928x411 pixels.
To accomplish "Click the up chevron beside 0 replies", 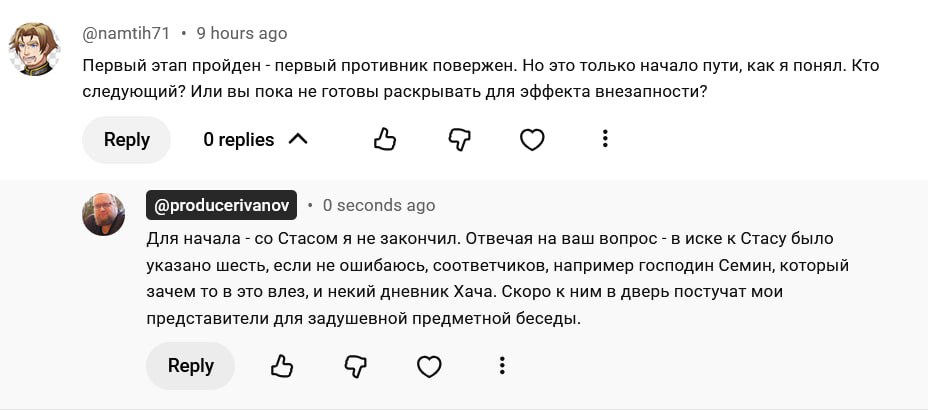I will [x=298, y=139].
